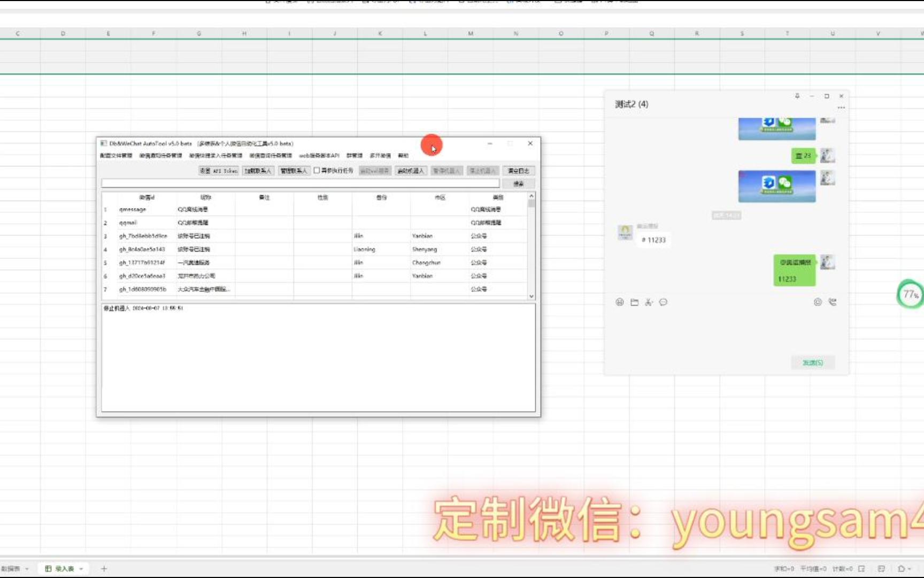924x578 pixels.
Task: Open the lower image thumbnail in chat
Action: point(777,186)
